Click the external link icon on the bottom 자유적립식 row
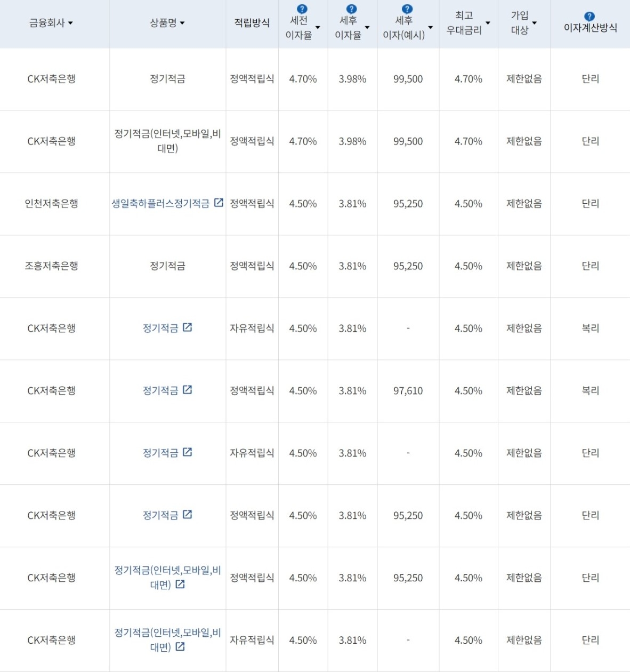Viewport: 630px width, 672px height. (180, 647)
